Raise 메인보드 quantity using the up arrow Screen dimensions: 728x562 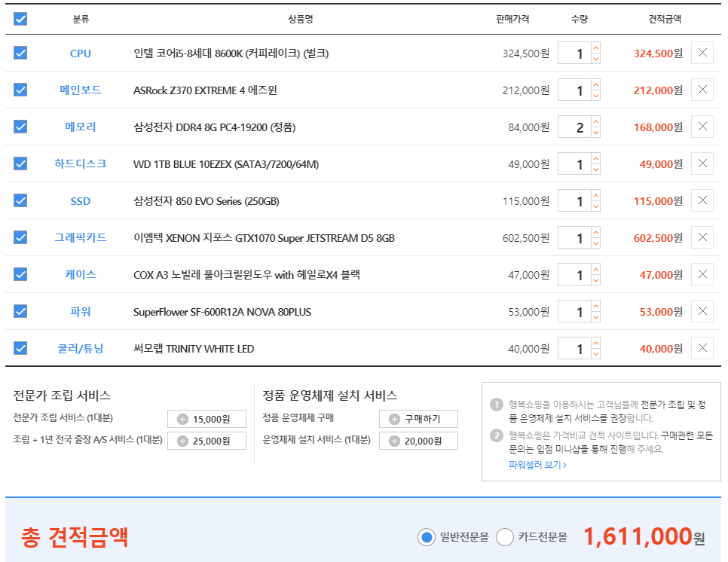[x=595, y=84]
